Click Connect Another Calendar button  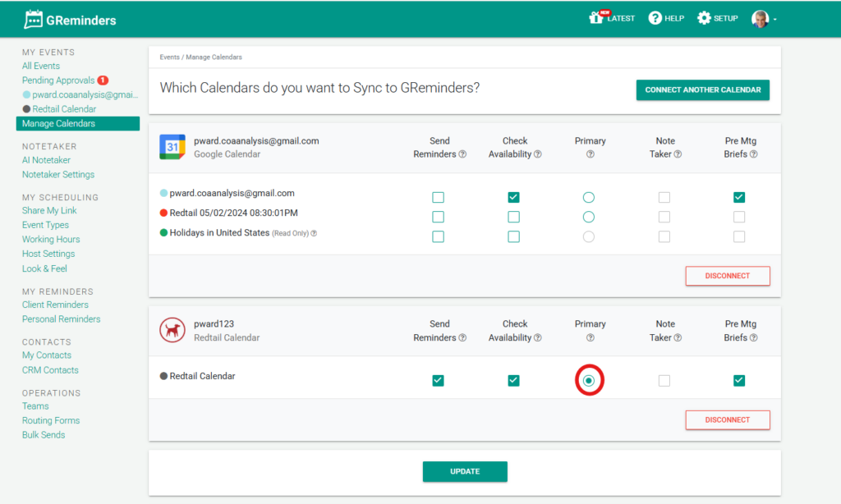[x=702, y=90]
